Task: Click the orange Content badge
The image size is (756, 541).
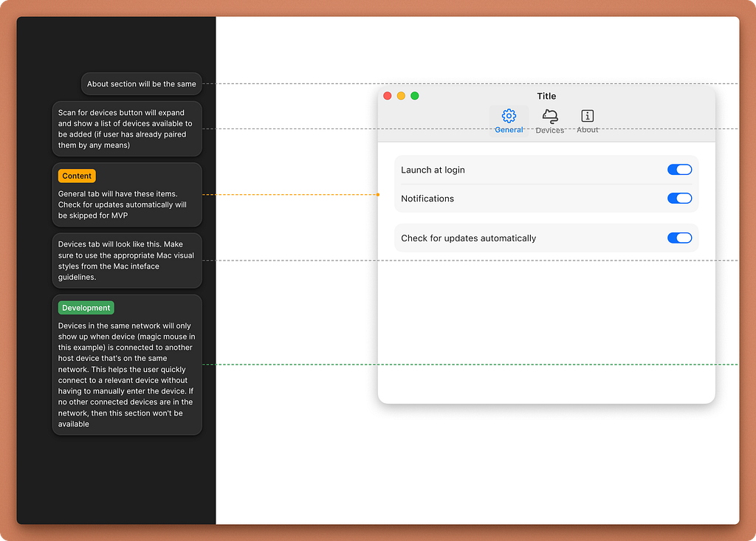Action: pyautogui.click(x=76, y=176)
